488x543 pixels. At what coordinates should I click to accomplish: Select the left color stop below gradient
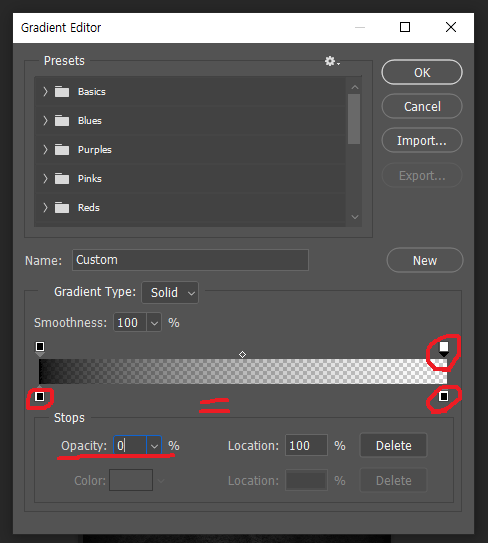pos(40,395)
